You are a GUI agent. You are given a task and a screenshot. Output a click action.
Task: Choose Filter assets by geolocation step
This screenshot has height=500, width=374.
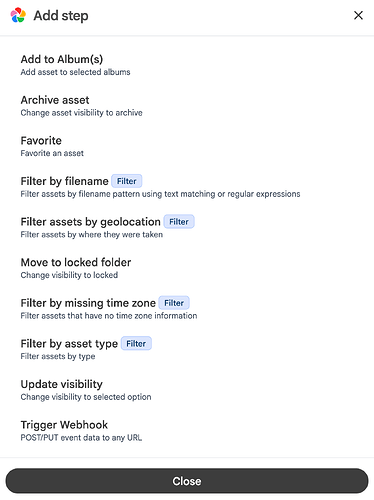click(x=187, y=228)
